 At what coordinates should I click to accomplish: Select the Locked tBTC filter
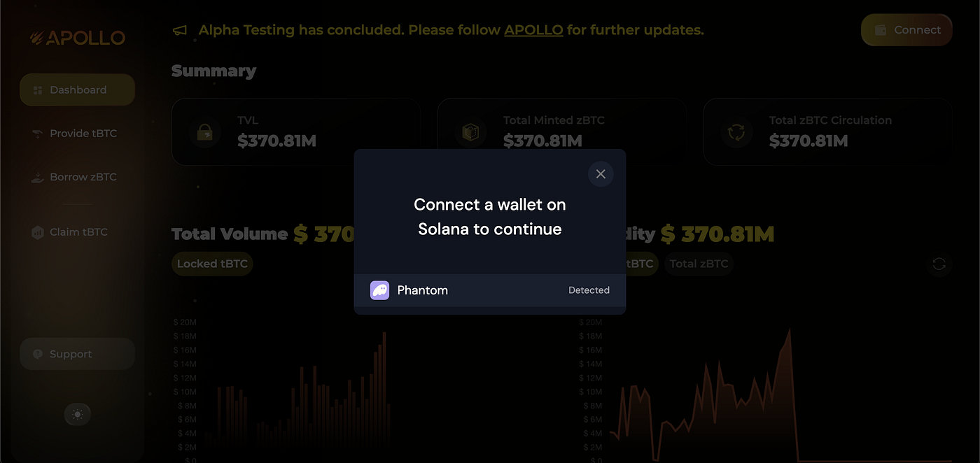tap(212, 264)
